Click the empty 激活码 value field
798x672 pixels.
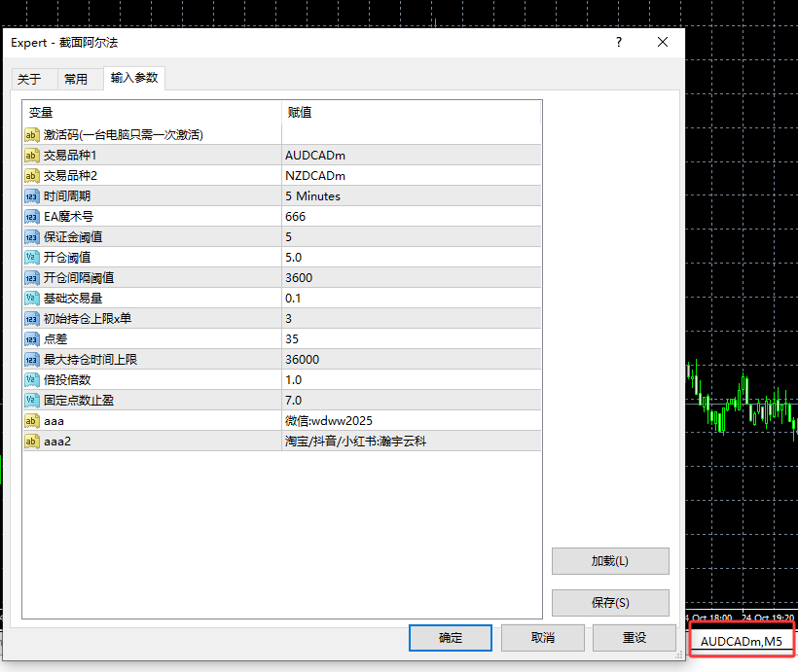(412, 135)
